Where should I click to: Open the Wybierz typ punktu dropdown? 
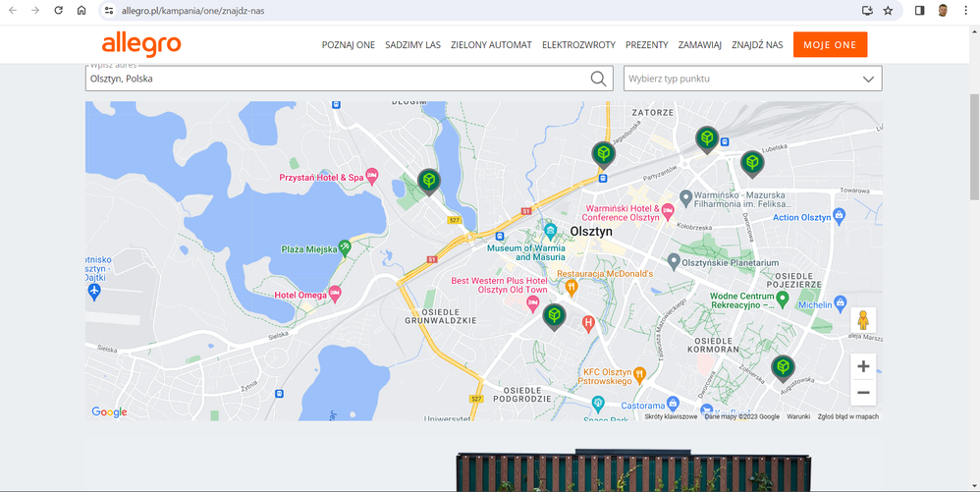coord(752,79)
